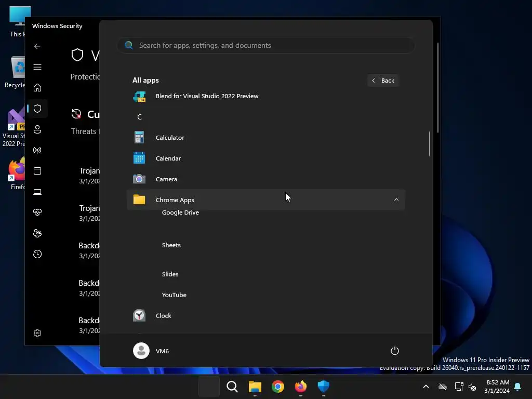Open Windows Security settings gear
This screenshot has width=532, height=399.
click(x=37, y=333)
